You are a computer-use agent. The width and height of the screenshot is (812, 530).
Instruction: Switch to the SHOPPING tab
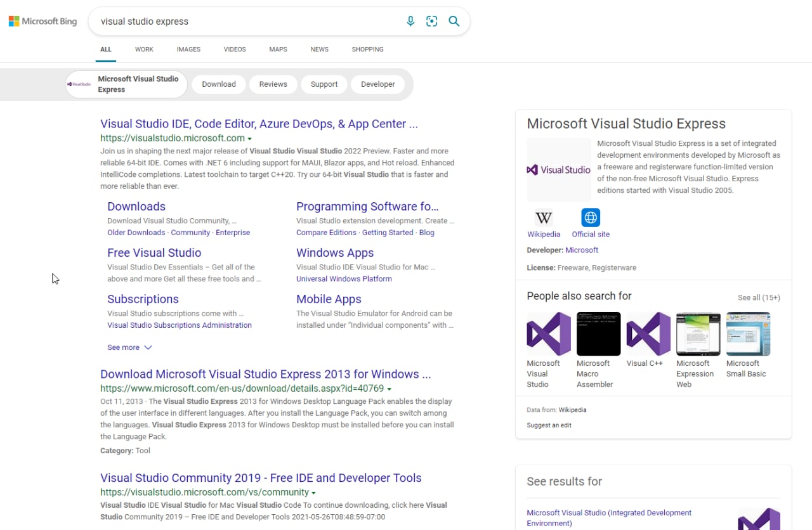tap(368, 49)
